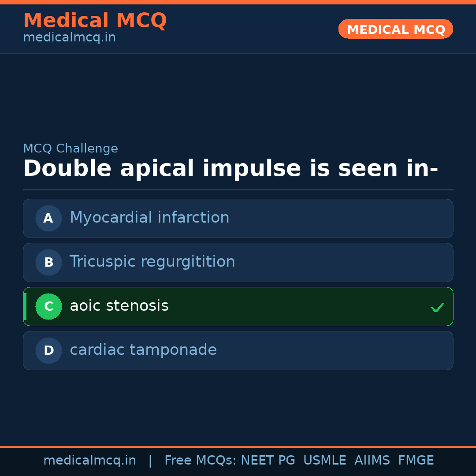Image resolution: width=476 pixels, height=476 pixels.
Task: Open the medicalmcq.in link in the footer
Action: [89, 461]
